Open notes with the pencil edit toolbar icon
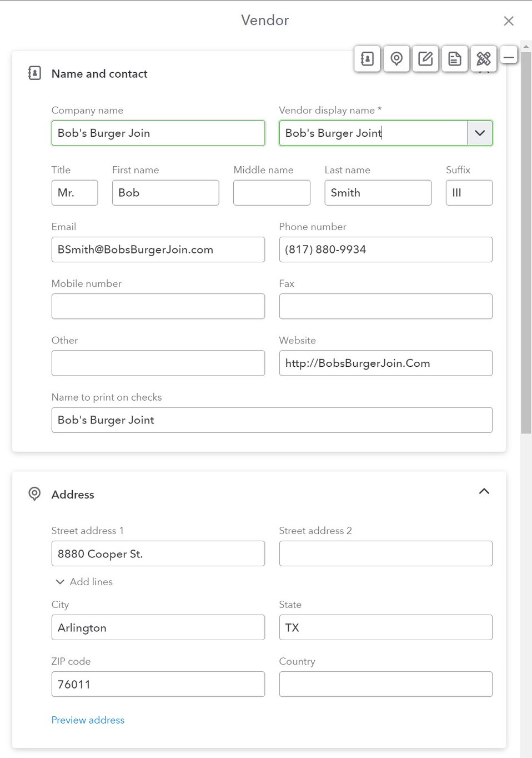 425,58
